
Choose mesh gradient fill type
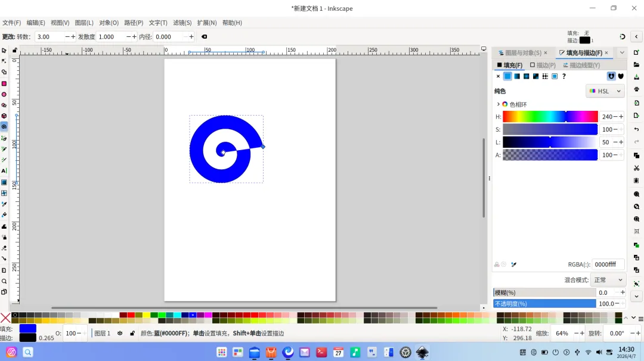(x=535, y=76)
